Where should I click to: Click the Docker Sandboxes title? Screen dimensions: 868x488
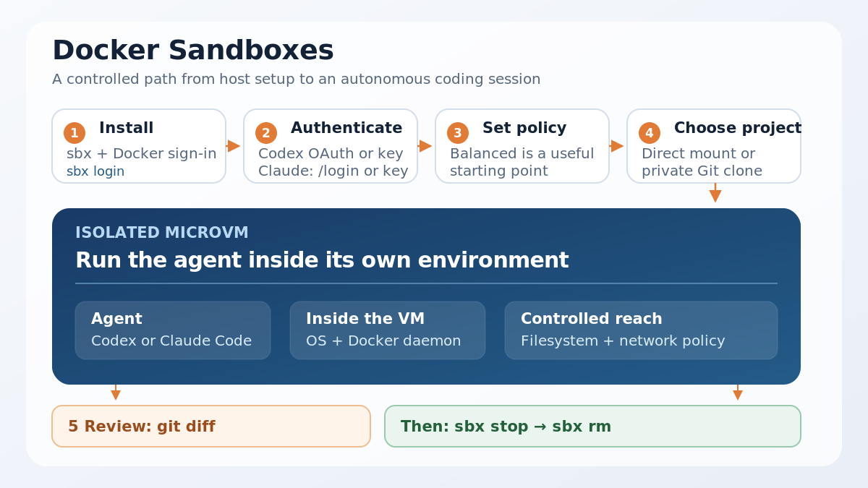193,51
